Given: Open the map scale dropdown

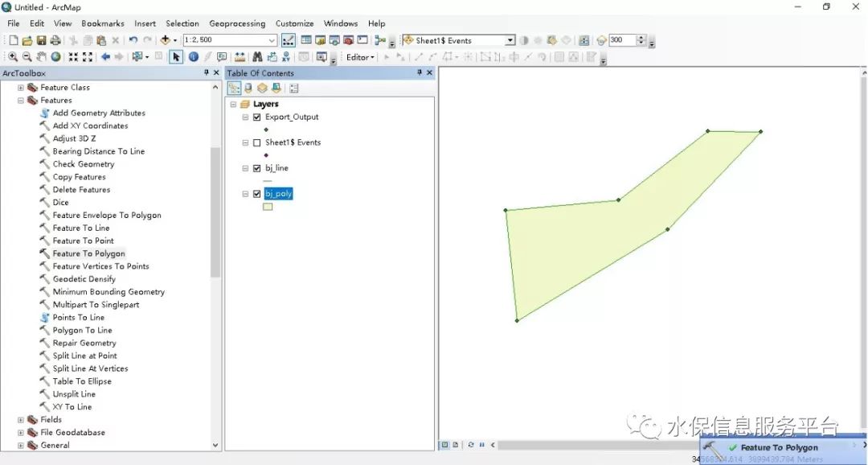Looking at the screenshot, I should pyautogui.click(x=272, y=40).
